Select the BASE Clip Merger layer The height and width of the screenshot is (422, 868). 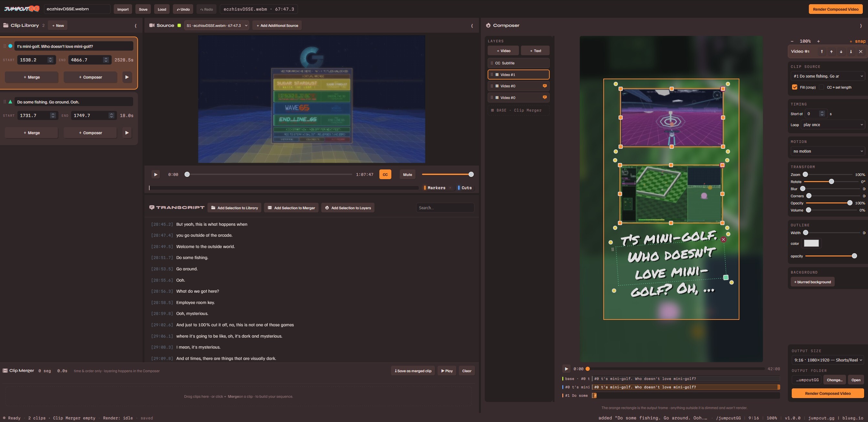pyautogui.click(x=519, y=110)
